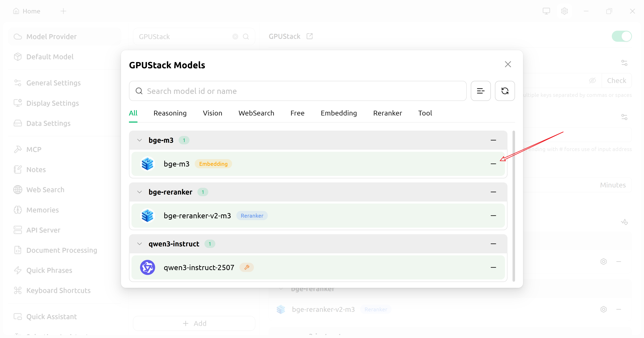Remove the bge-m3 Embedding model
The image size is (644, 338).
pos(493,164)
